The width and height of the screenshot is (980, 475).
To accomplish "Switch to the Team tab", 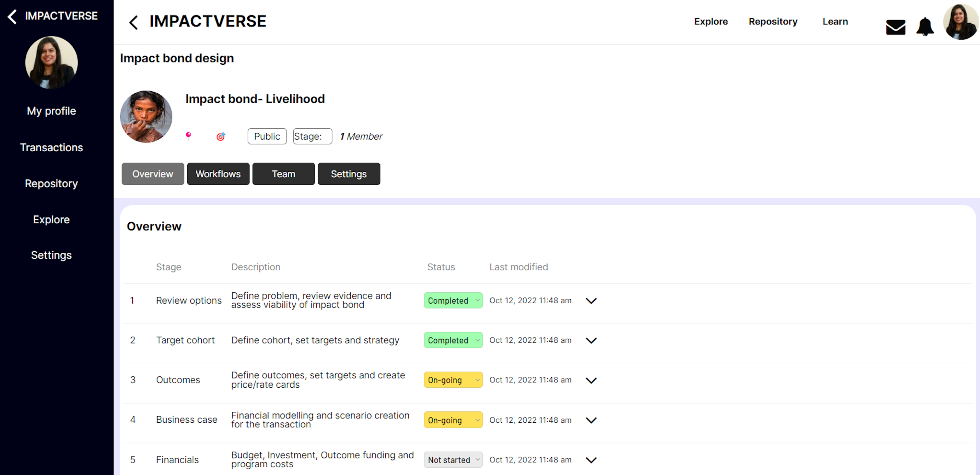I will click(283, 174).
